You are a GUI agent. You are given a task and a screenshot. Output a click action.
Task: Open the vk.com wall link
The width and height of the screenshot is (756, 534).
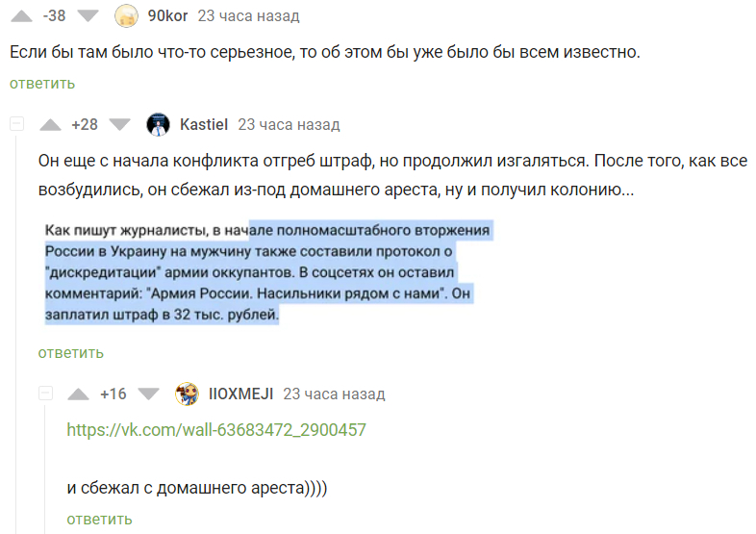tap(216, 430)
